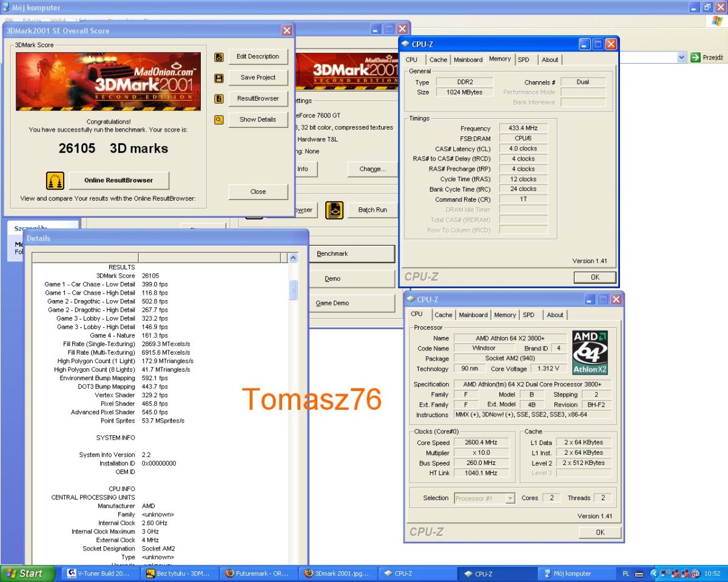This screenshot has height=582, width=728.
Task: Click the ResultBrowser icon beside its button
Action: pos(219,99)
